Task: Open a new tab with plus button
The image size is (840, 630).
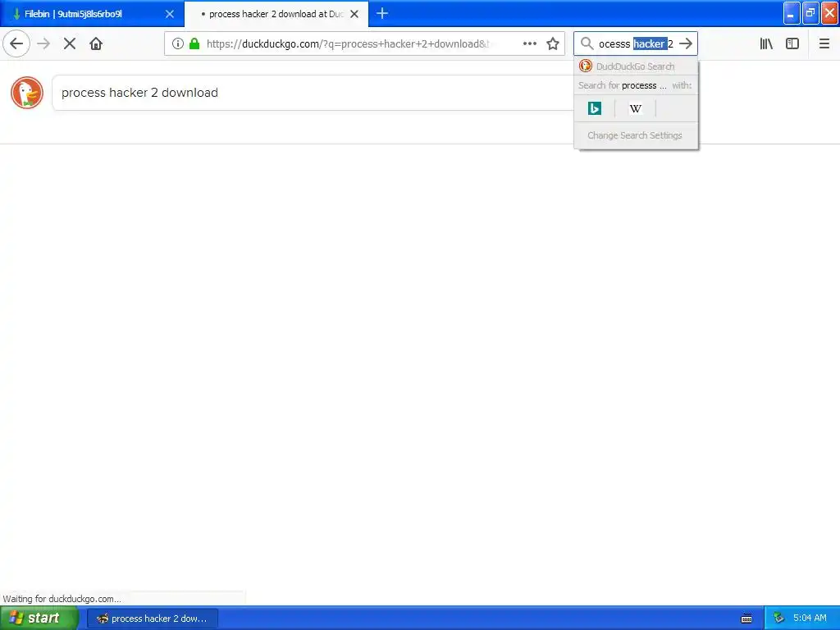Action: point(382,13)
